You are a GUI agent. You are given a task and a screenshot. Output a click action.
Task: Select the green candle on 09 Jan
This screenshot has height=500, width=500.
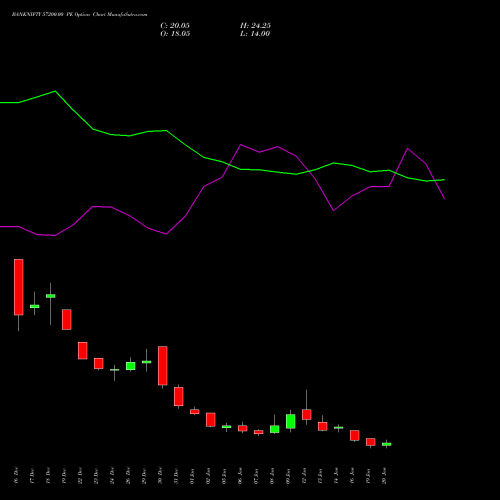291,421
